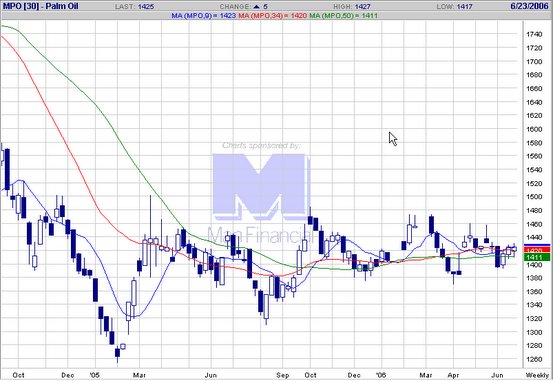Click the '05 year axis label

coord(95,375)
